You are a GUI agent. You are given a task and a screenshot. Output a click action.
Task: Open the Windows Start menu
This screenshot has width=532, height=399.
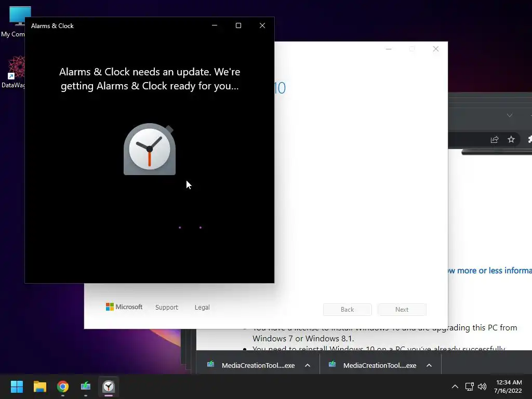point(17,386)
